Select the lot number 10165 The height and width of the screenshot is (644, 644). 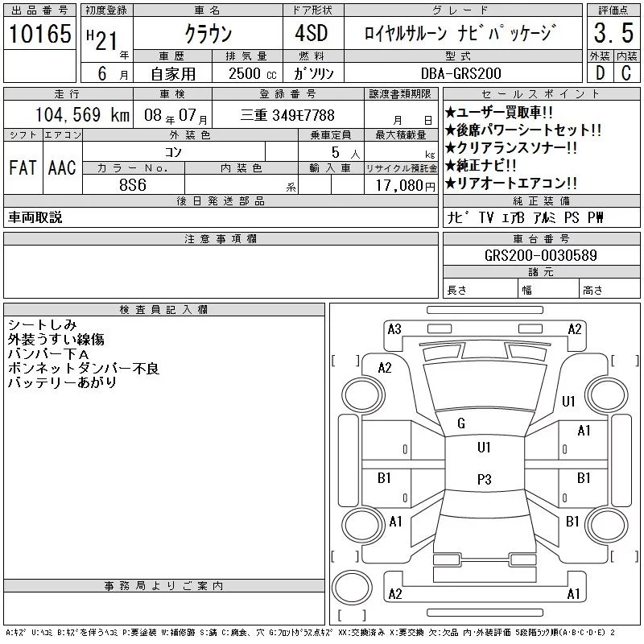[39, 34]
